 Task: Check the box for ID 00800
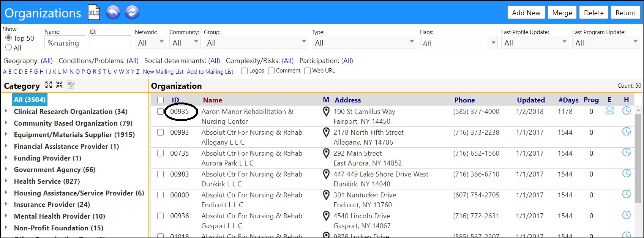pos(160,195)
